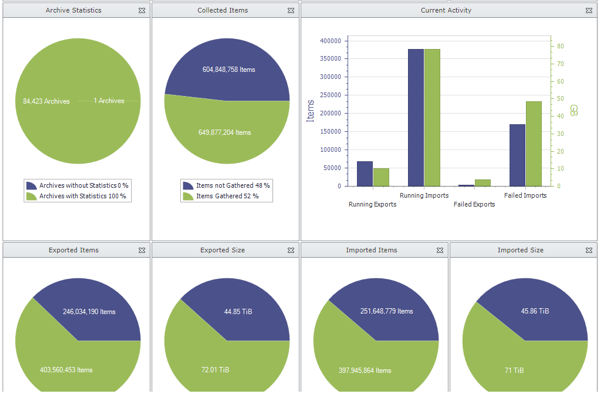Click the 1 Archives pie label
This screenshot has height=396, width=603.
109,101
